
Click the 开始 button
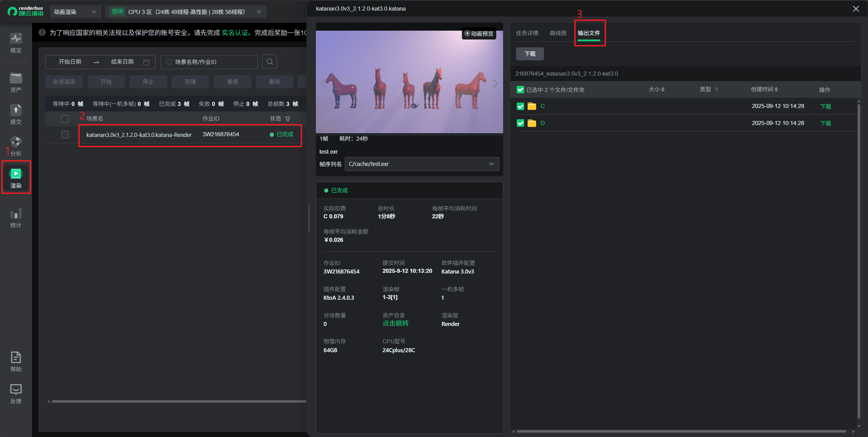(106, 82)
